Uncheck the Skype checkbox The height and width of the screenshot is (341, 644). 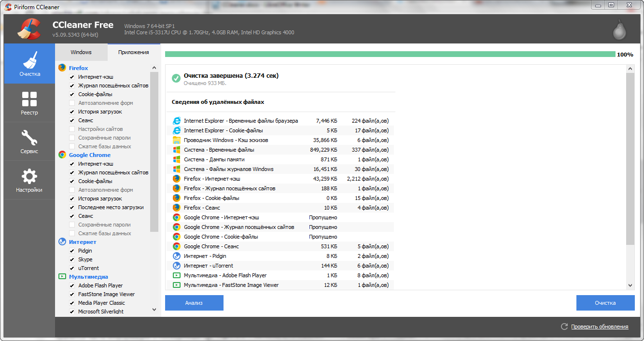click(x=72, y=259)
